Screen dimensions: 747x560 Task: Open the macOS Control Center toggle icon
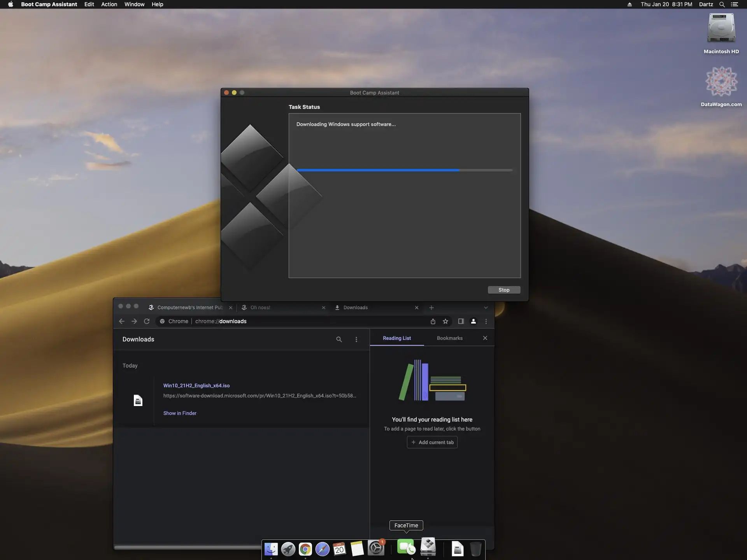tap(734, 4)
